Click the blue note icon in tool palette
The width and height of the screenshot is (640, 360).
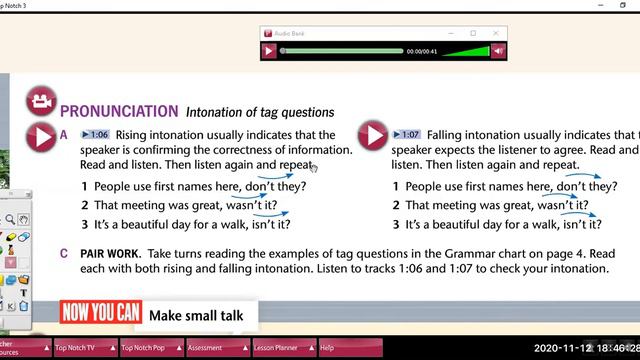(11, 280)
